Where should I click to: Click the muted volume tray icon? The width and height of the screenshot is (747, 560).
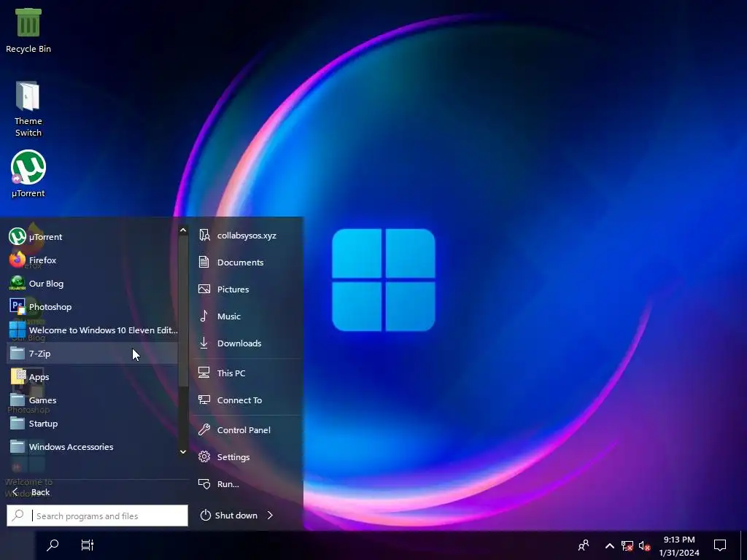(644, 545)
